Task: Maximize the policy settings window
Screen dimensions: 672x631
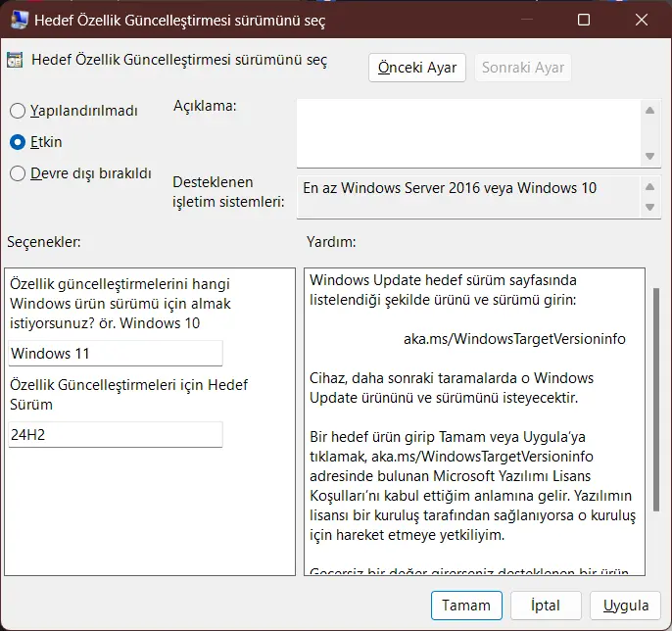Action: click(x=584, y=20)
